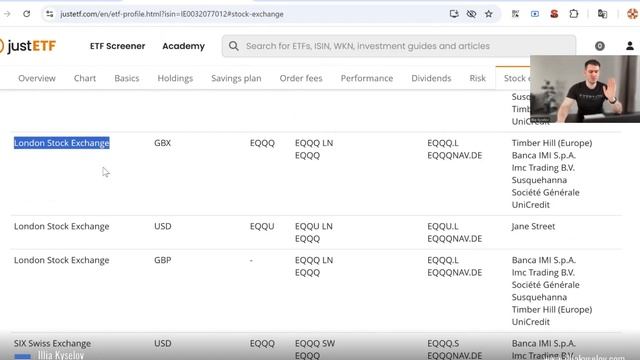Reload the page with the refresh icon

(x=27, y=14)
